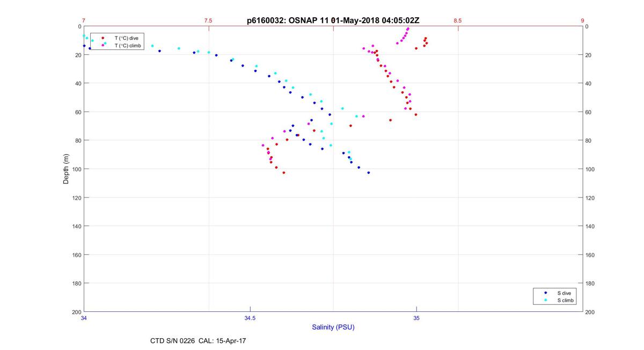This screenshot has width=644, height=350.
Task: Click the red marker beside 'T (°C) dive'
Action: pyautogui.click(x=103, y=38)
